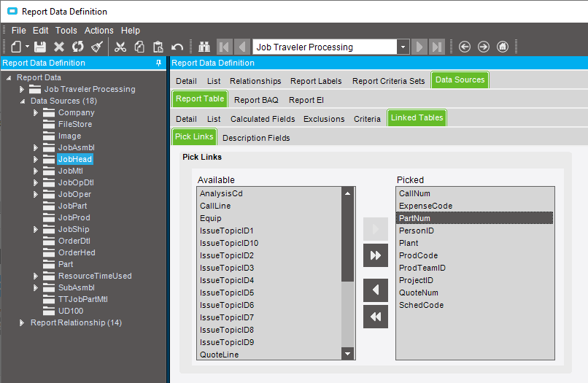Viewport: 588px width, 383px height.
Task: Click the Cut scissors icon
Action: click(x=120, y=47)
